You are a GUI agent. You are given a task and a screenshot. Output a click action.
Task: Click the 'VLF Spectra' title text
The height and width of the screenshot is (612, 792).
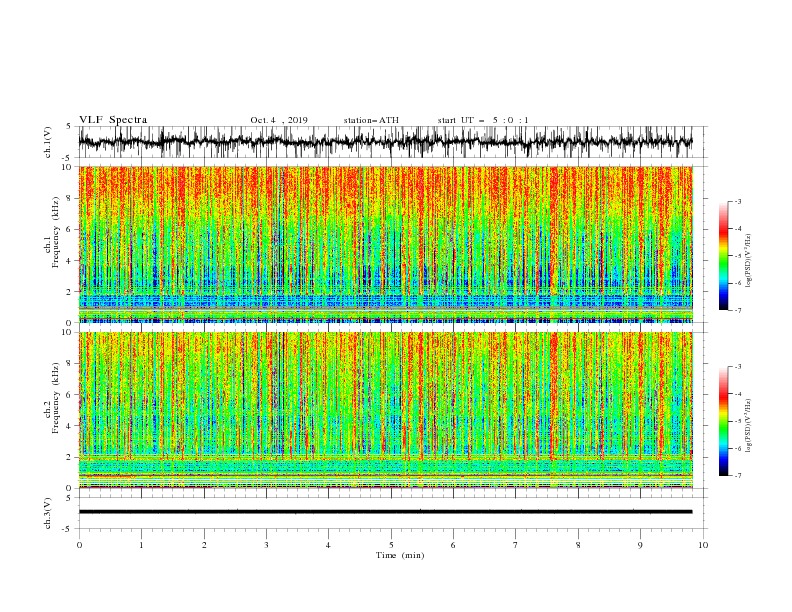pos(113,120)
